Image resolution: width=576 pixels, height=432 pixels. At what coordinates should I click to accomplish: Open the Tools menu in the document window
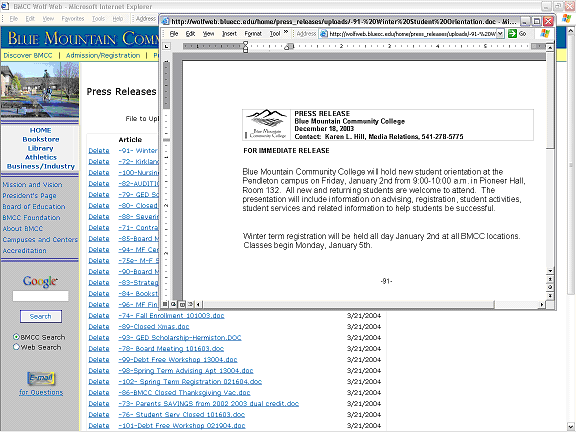click(x=275, y=34)
